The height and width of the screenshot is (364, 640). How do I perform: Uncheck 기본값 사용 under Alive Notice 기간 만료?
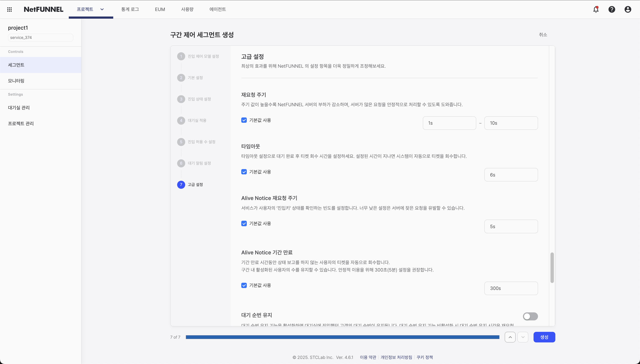(x=244, y=285)
